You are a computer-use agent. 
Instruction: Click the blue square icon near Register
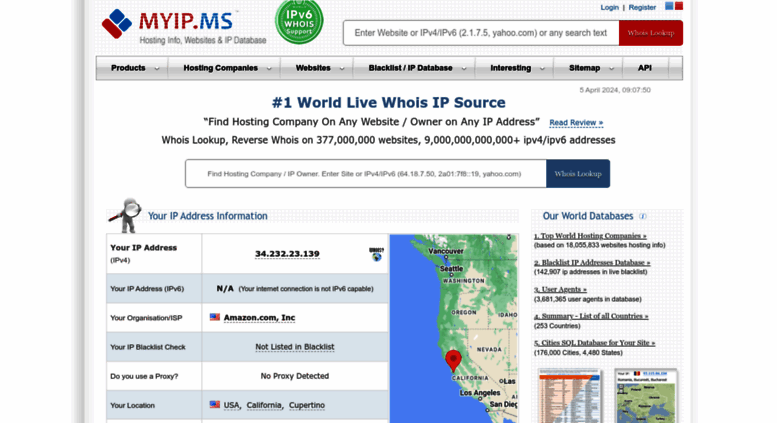pyautogui.click(x=669, y=6)
